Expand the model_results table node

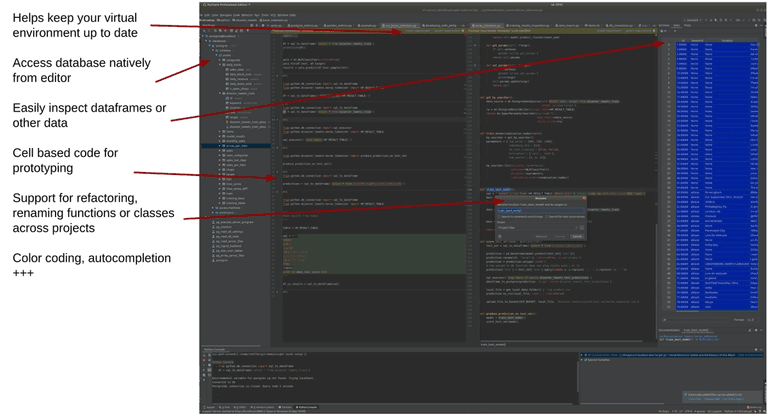click(x=220, y=136)
